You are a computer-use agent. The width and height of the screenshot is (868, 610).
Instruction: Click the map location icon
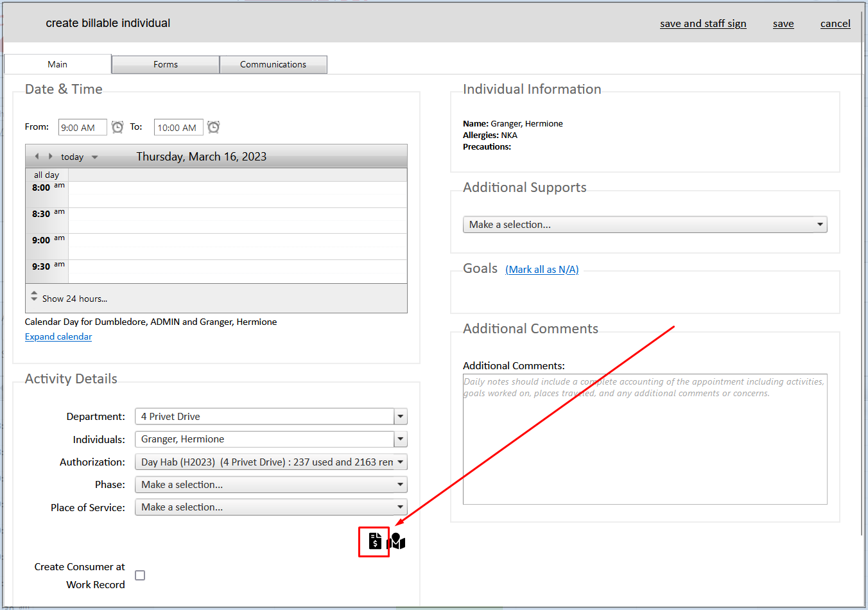point(397,541)
